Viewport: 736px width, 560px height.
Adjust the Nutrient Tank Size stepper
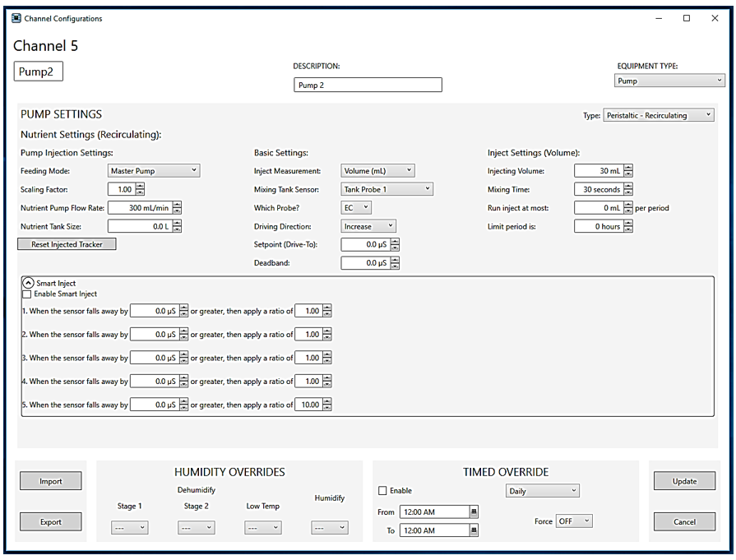tap(177, 226)
